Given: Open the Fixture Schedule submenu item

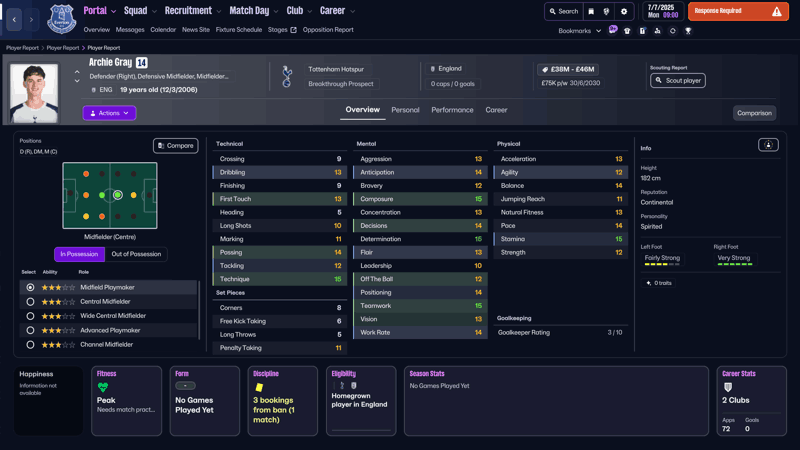Looking at the screenshot, I should coord(238,30).
